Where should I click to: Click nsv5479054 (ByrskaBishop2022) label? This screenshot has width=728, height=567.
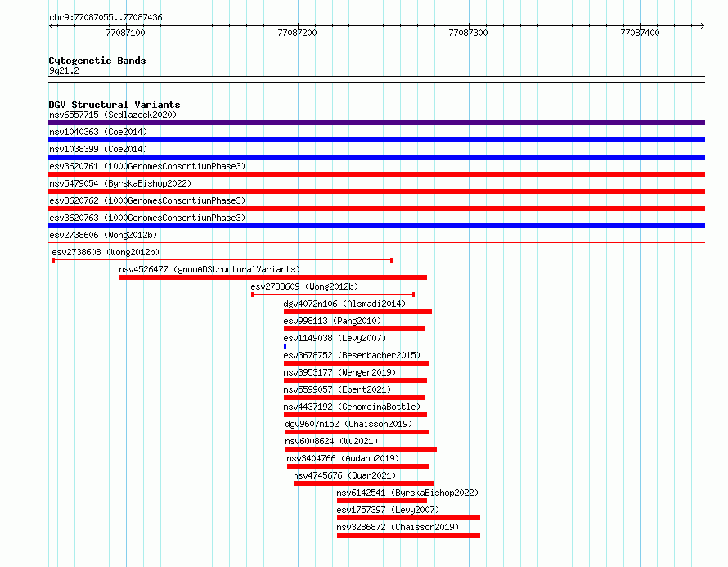pyautogui.click(x=120, y=183)
